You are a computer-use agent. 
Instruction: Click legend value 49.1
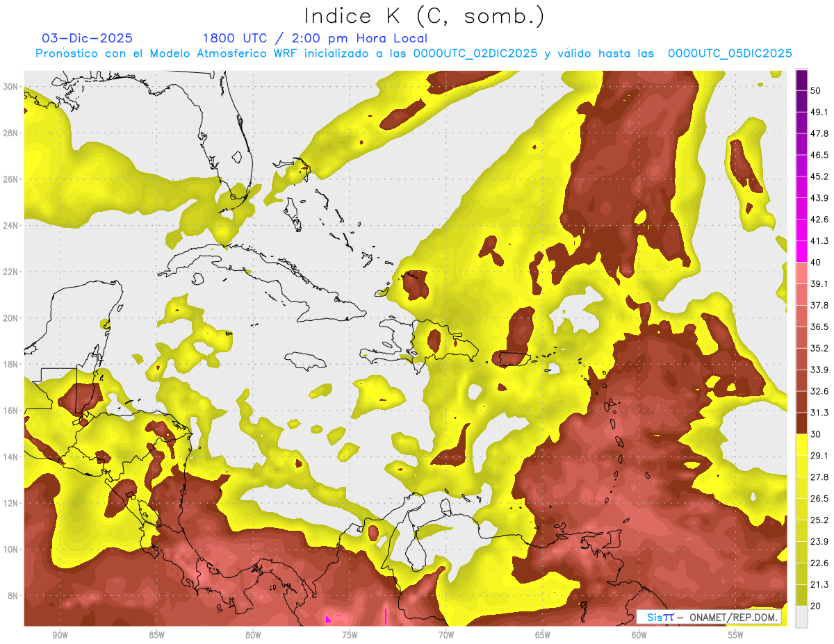click(819, 112)
